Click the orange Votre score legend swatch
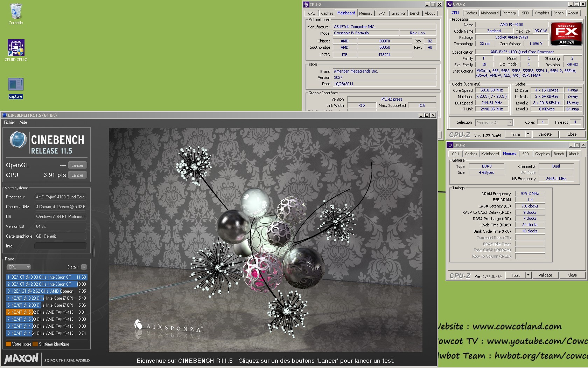 click(9, 344)
